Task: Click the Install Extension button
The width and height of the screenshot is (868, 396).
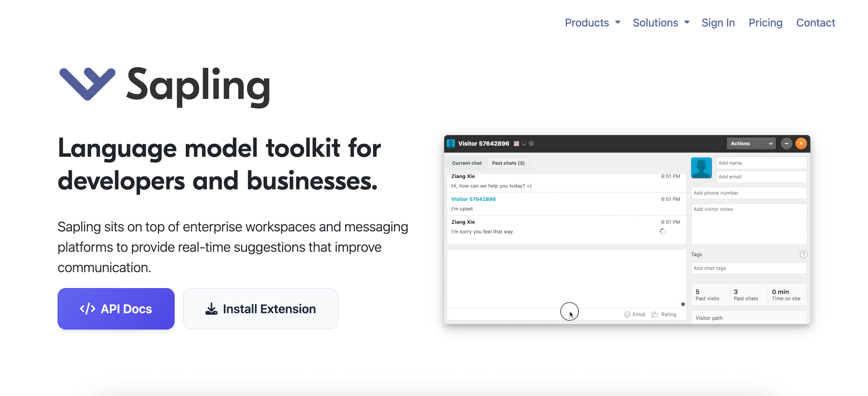Action: 260,309
